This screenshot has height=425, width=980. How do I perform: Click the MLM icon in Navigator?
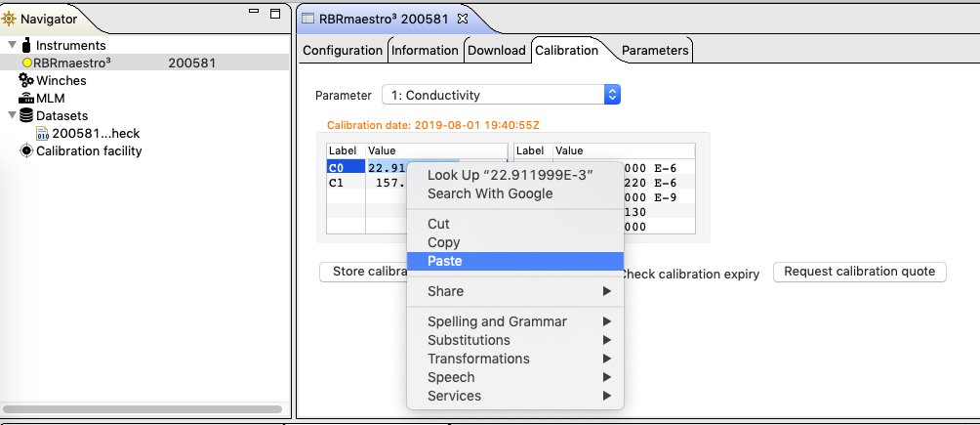[x=26, y=99]
